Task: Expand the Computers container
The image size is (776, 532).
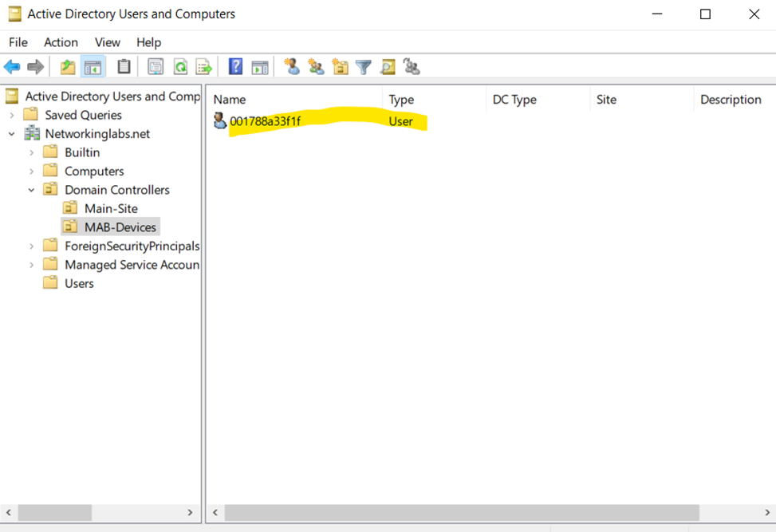Action: [32, 171]
